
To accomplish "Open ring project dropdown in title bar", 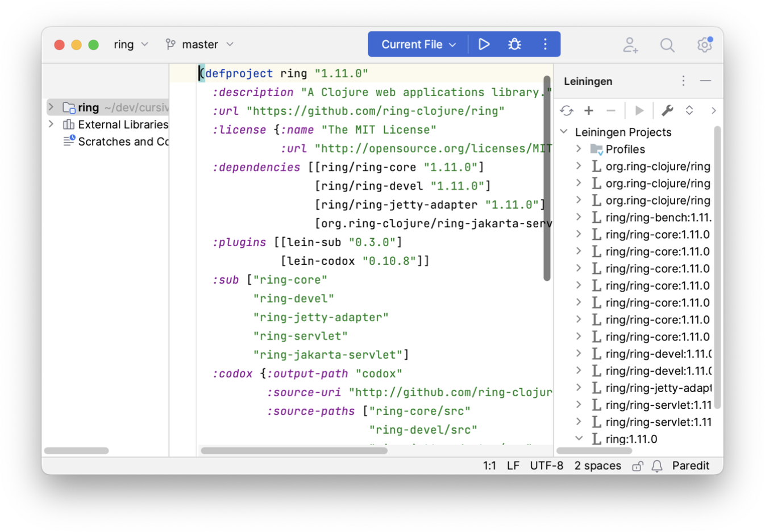I will point(131,44).
